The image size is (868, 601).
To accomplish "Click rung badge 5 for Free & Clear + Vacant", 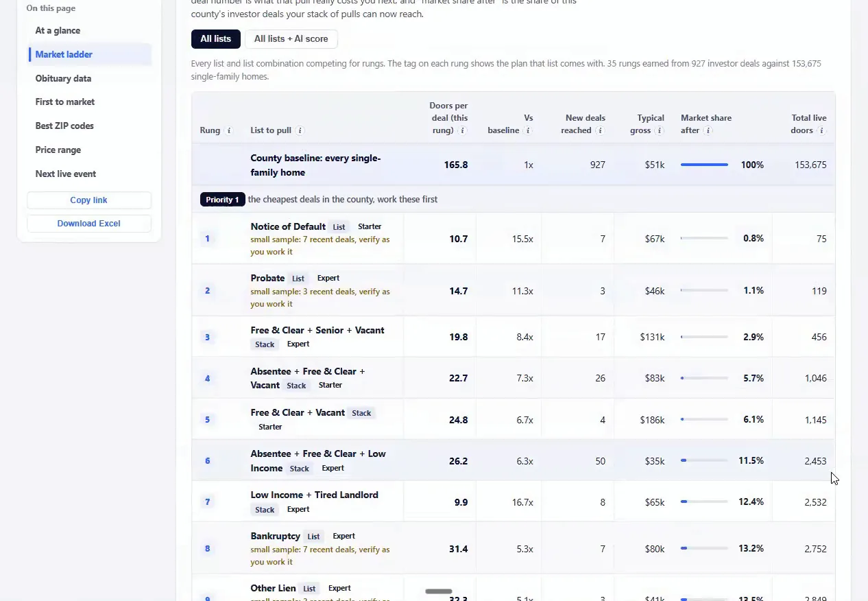I will 207,419.
